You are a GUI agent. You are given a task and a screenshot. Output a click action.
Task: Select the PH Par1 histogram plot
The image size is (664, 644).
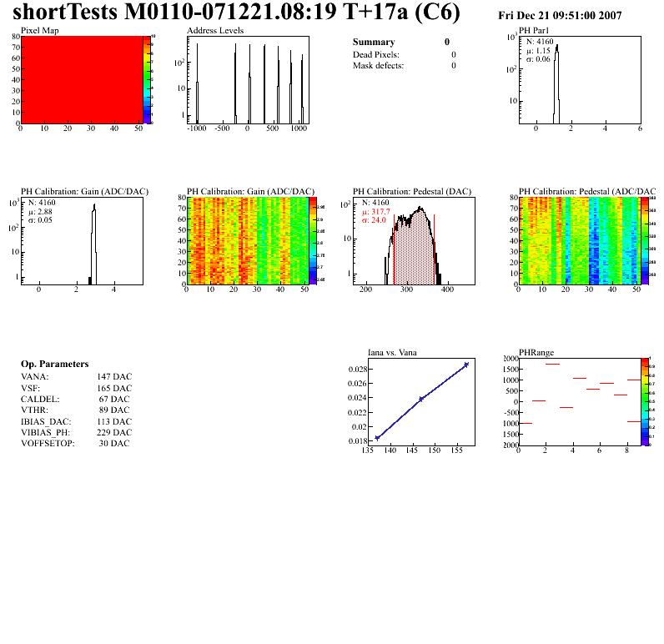(581, 80)
